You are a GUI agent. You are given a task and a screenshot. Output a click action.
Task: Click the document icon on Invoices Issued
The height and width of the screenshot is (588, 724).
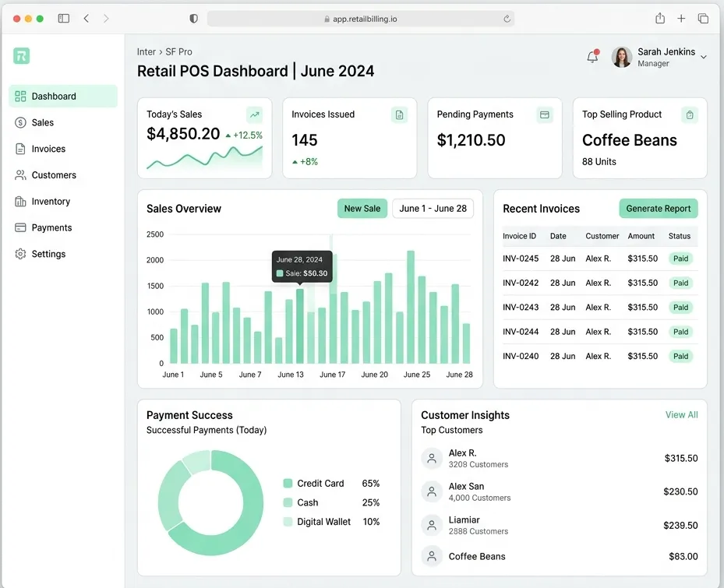399,114
